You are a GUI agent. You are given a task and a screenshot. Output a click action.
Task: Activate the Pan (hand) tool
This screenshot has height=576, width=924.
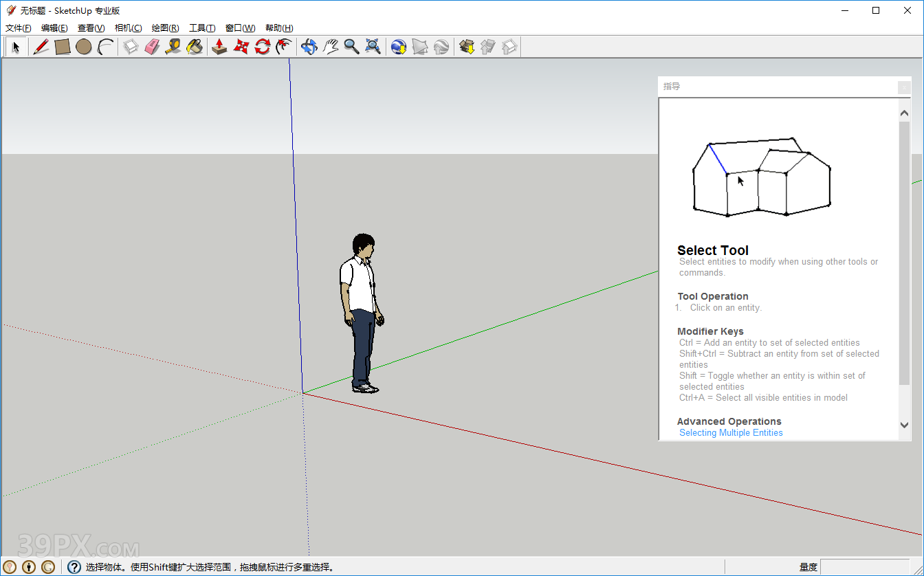pos(331,47)
